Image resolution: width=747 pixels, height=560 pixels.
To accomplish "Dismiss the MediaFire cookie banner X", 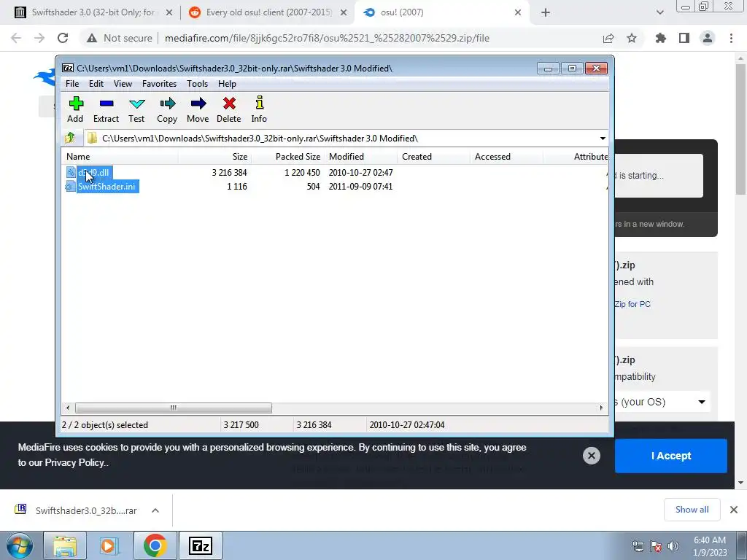I will coord(591,456).
